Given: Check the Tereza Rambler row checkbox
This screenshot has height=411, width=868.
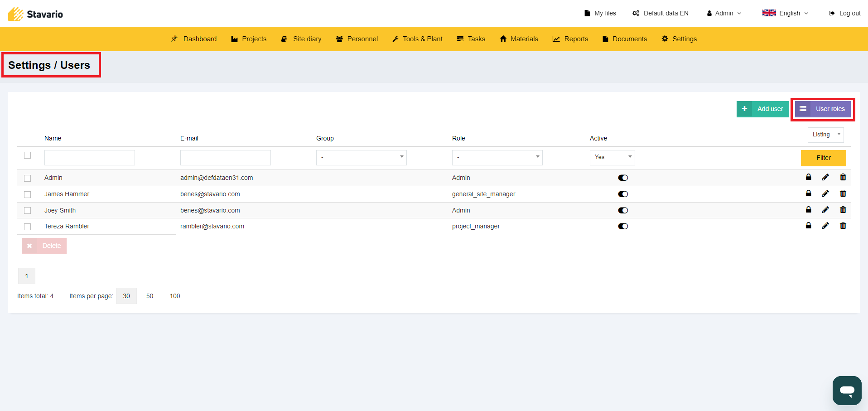Looking at the screenshot, I should (28, 227).
